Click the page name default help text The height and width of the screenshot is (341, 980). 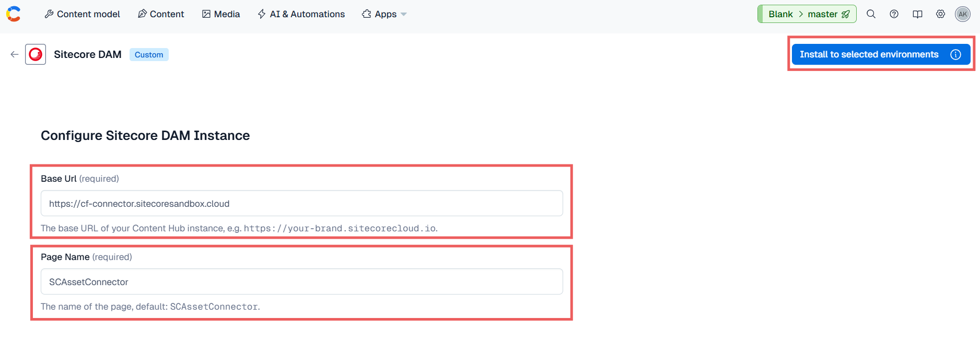150,307
